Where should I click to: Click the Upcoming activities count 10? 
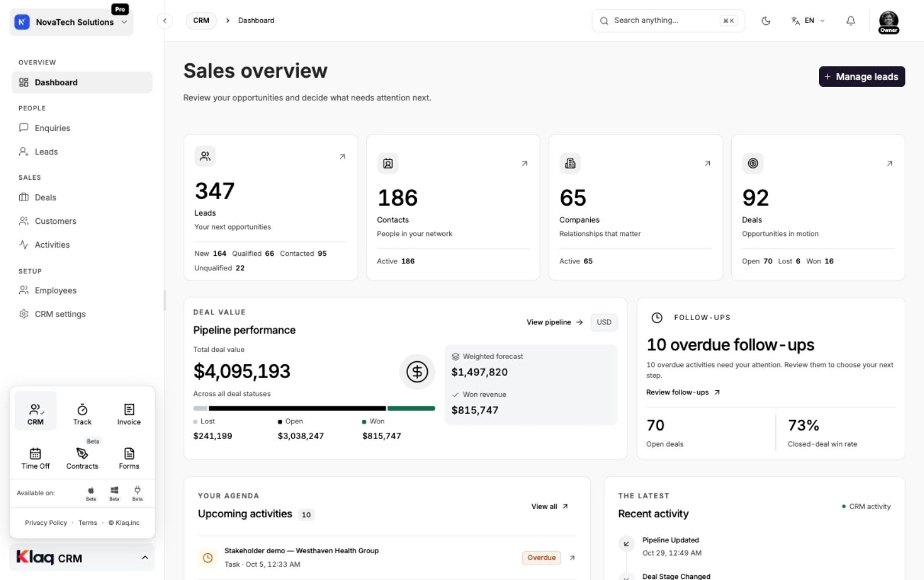[306, 514]
